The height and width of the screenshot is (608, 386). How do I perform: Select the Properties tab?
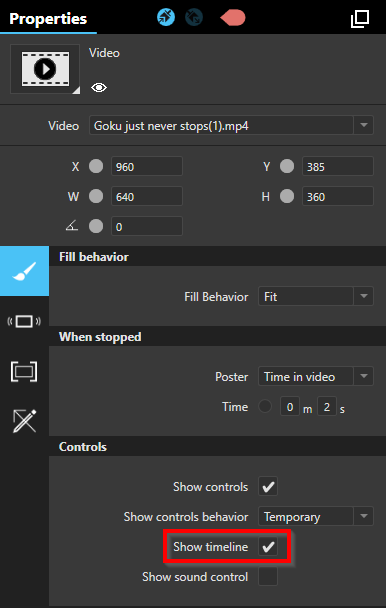(48, 18)
